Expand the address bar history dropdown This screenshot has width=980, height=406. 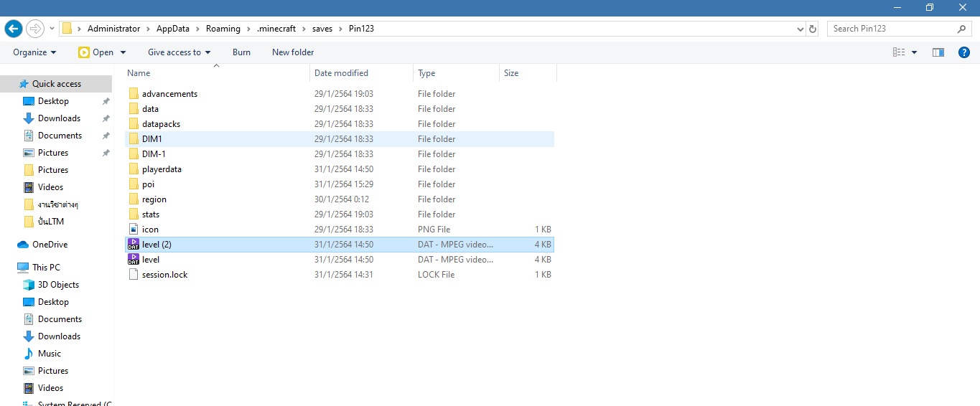click(801, 29)
